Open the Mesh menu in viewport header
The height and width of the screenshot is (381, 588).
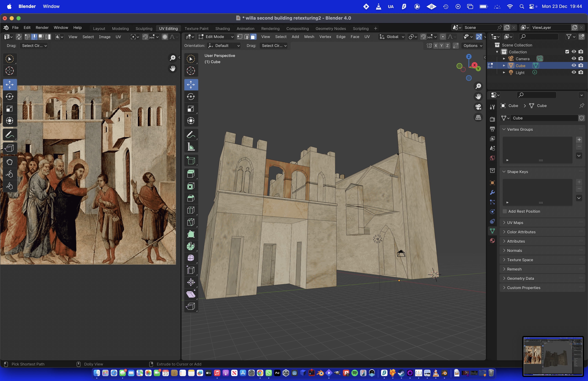pyautogui.click(x=309, y=37)
